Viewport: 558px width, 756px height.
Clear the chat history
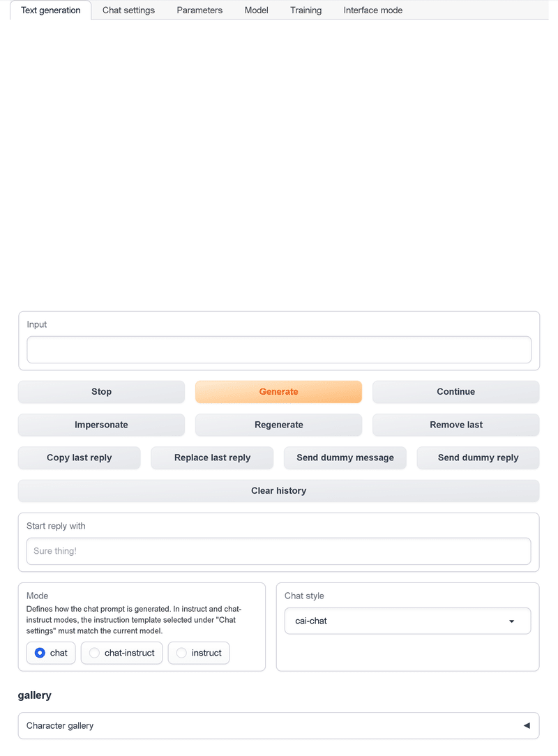pos(278,491)
